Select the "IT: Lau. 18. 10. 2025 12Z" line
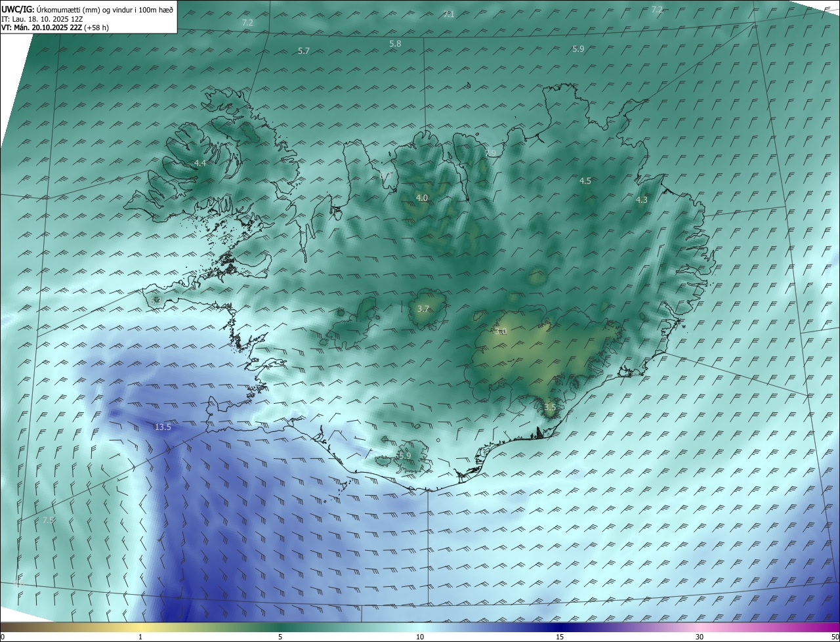The width and height of the screenshot is (840, 642). (42, 18)
